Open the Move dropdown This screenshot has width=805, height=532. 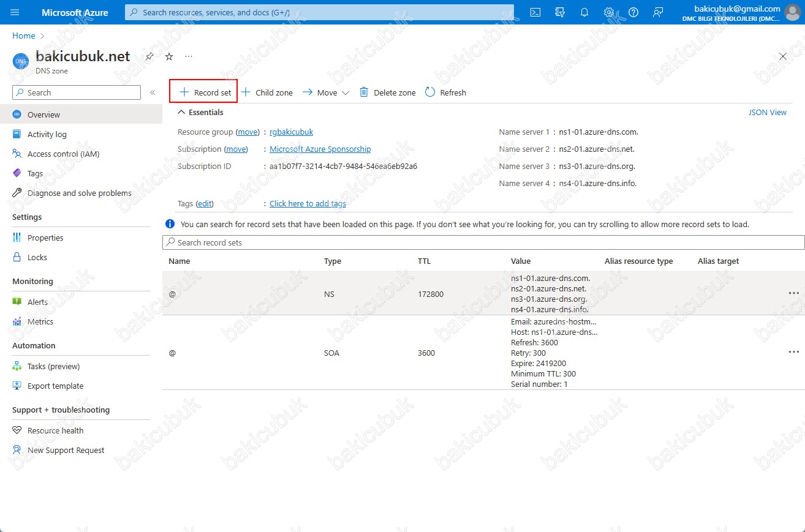325,92
